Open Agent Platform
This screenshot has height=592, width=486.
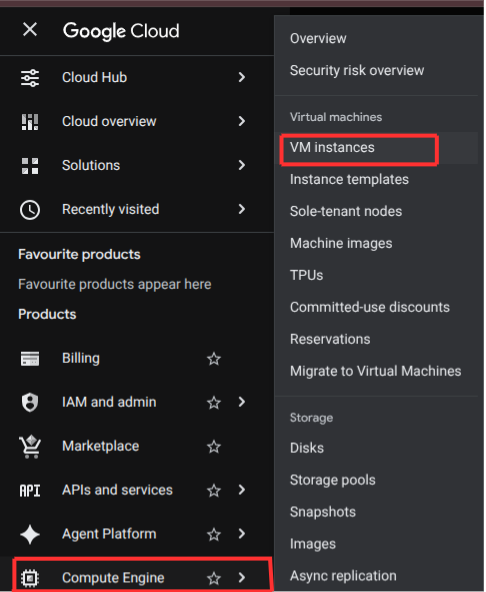pyautogui.click(x=109, y=534)
